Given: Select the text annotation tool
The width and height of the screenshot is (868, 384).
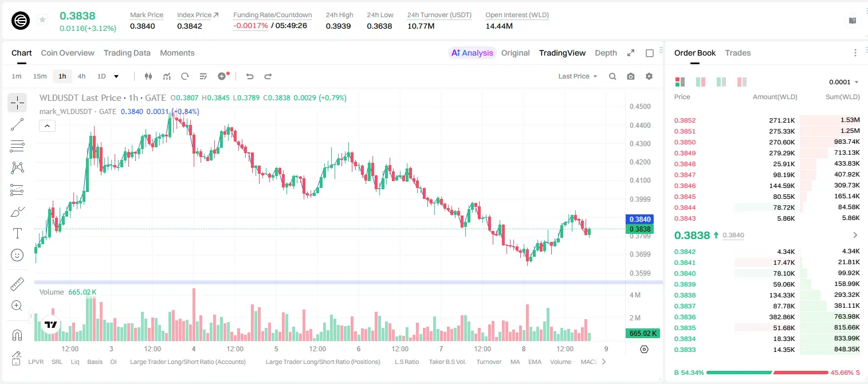Looking at the screenshot, I should (17, 233).
